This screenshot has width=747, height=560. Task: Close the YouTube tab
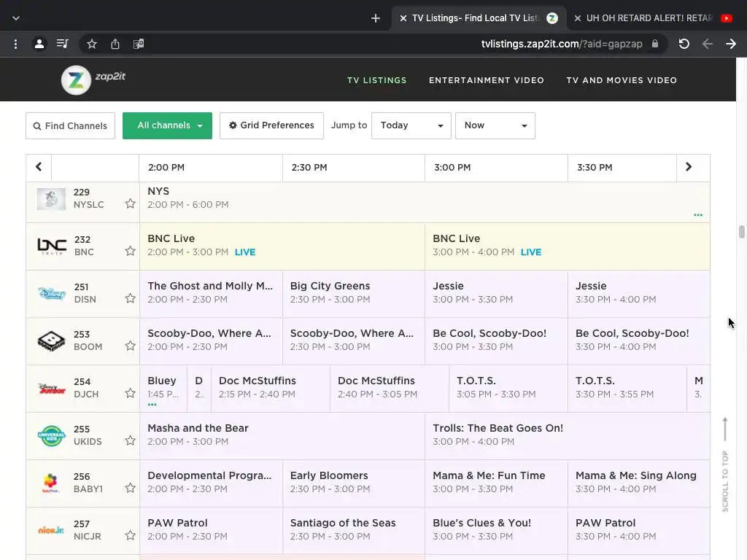pos(578,18)
